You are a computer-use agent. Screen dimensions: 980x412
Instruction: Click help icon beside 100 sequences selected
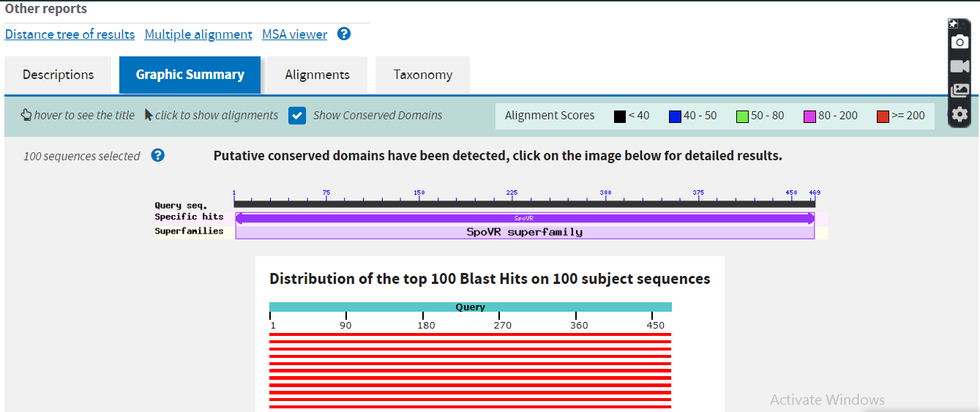coord(157,155)
